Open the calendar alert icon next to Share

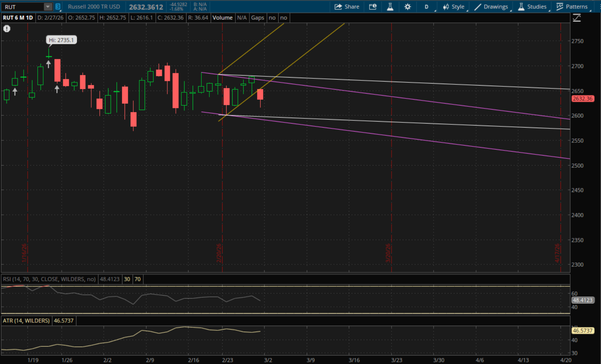373,7
